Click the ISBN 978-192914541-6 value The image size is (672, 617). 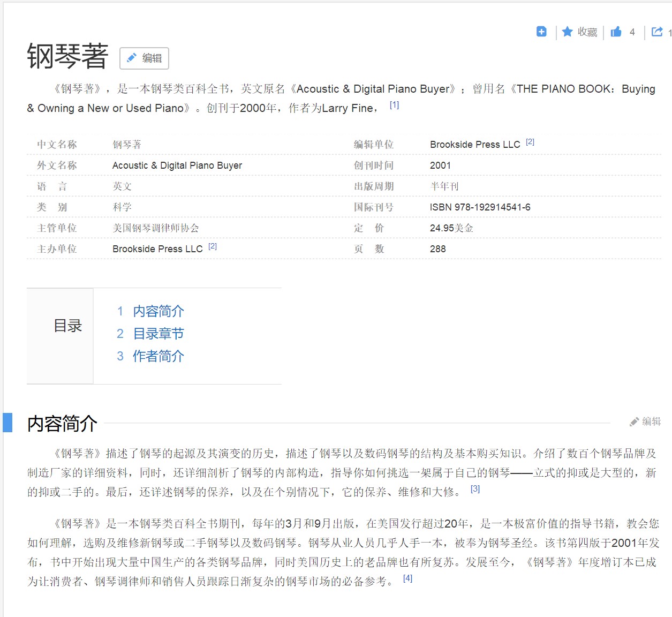pyautogui.click(x=480, y=207)
